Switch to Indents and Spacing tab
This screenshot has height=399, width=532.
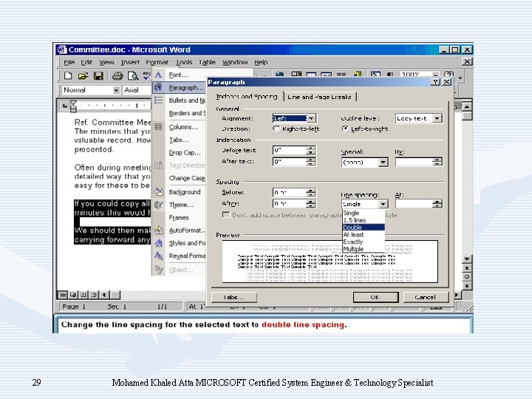[247, 96]
